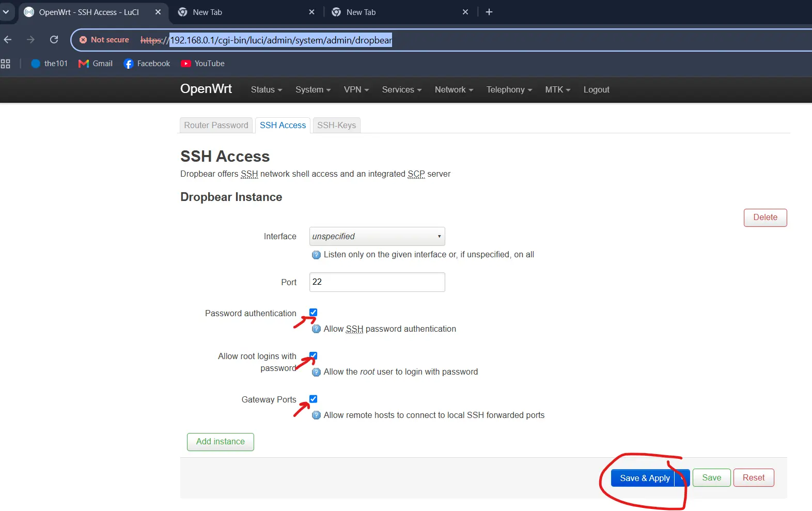Screen dimensions: 812x511
Task: Click into the Port field showing 22
Action: pyautogui.click(x=377, y=282)
